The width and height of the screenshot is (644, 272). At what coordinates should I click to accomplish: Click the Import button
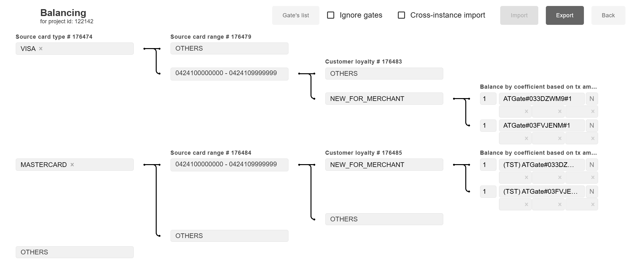pyautogui.click(x=519, y=15)
